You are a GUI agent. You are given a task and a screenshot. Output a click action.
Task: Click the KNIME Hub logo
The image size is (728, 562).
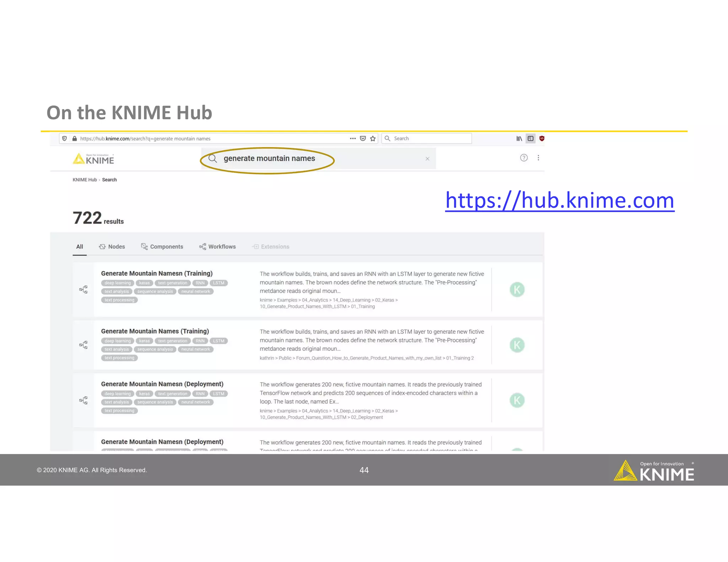(x=93, y=159)
